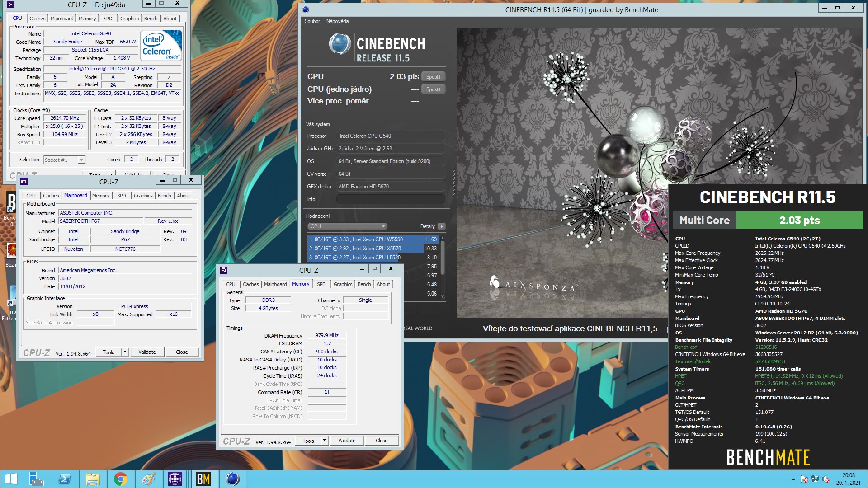Switch to BenchMate taskbar icon
This screenshot has height=488, width=868.
click(203, 479)
